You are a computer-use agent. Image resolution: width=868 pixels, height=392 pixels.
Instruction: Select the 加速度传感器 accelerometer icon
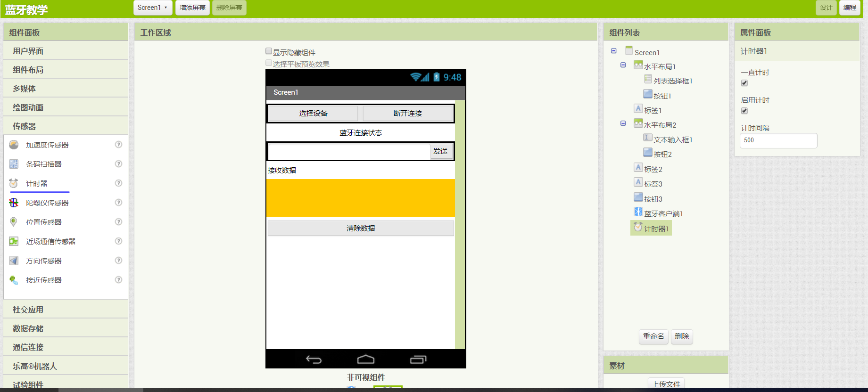[14, 145]
